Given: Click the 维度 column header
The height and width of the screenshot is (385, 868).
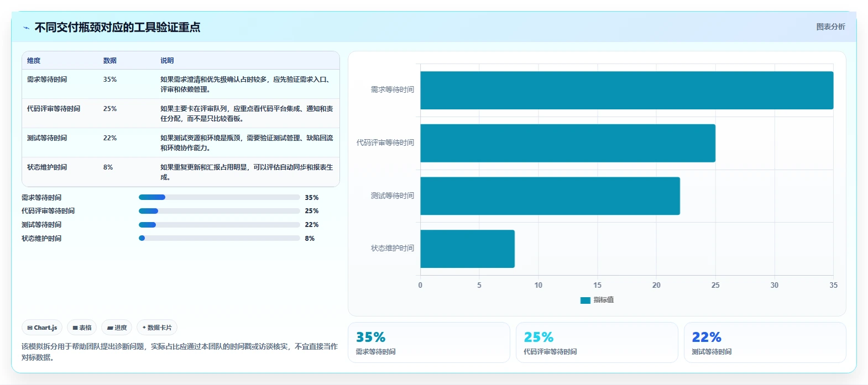Looking at the screenshot, I should (x=34, y=61).
